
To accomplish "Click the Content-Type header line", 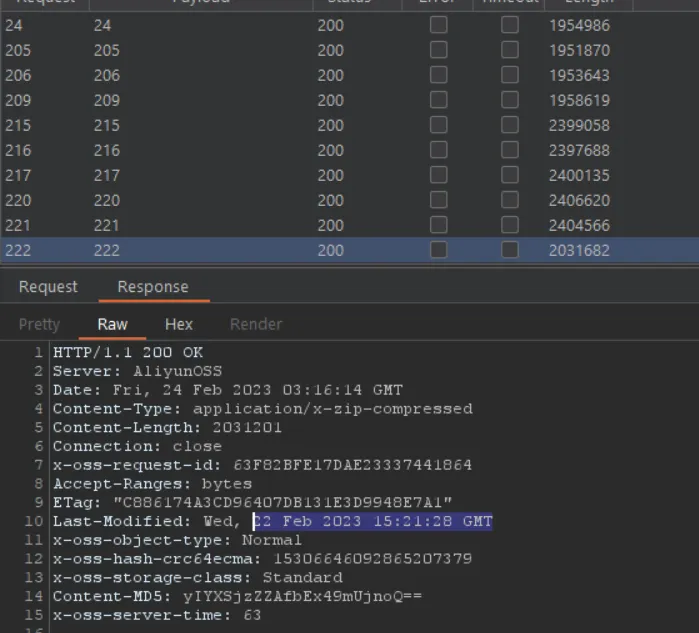I will pos(263,409).
